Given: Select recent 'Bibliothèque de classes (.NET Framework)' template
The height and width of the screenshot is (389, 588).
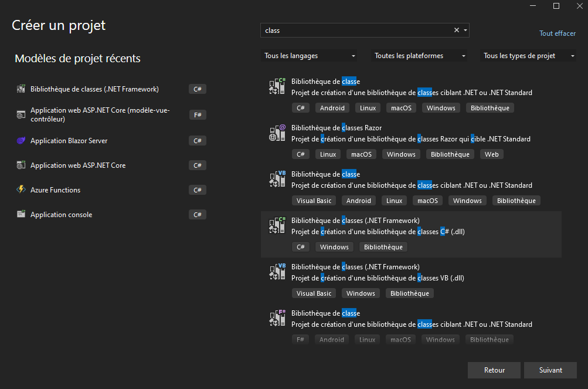Looking at the screenshot, I should coord(94,89).
